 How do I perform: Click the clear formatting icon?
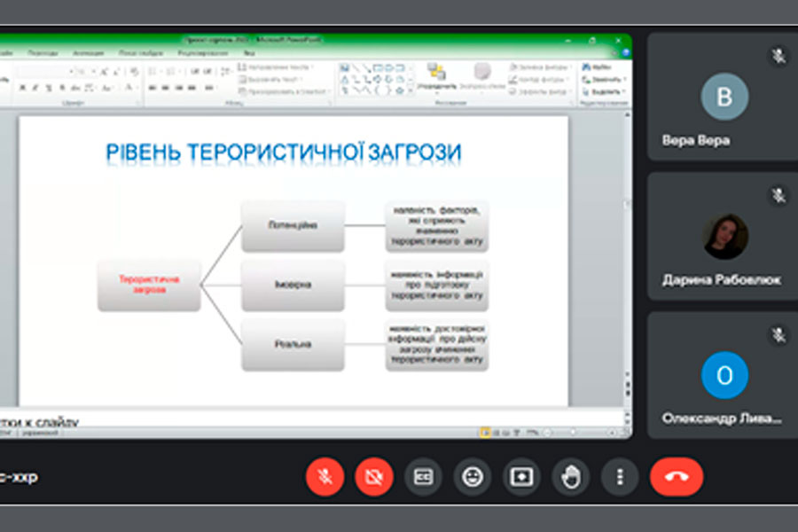[x=134, y=72]
